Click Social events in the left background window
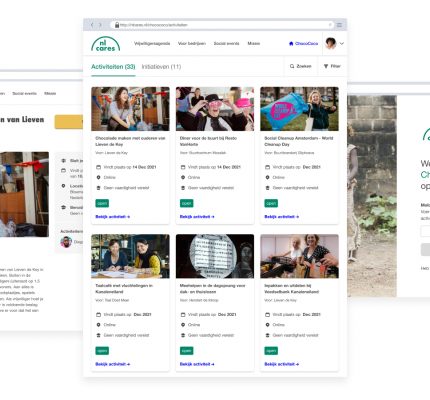This screenshot has height=400, width=430. (x=25, y=93)
